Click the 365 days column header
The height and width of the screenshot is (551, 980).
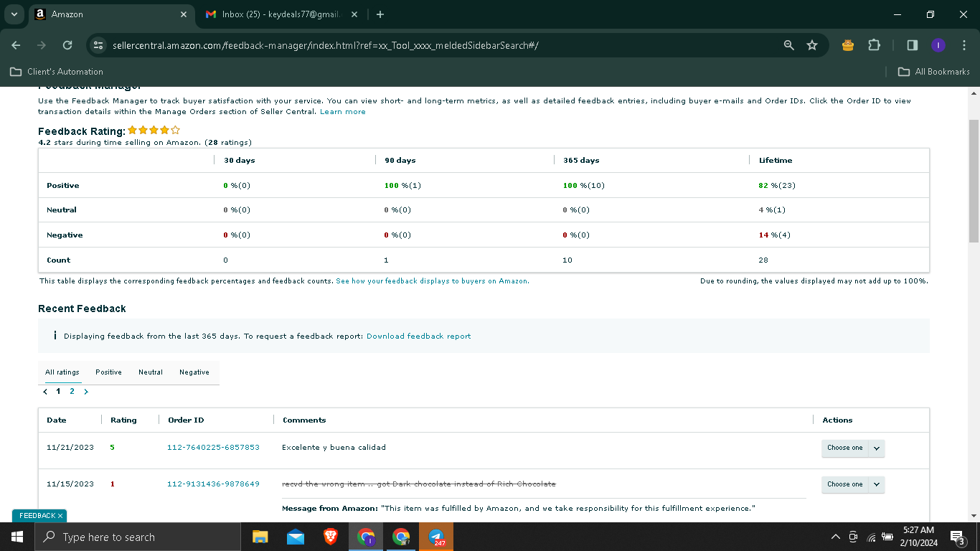click(581, 161)
